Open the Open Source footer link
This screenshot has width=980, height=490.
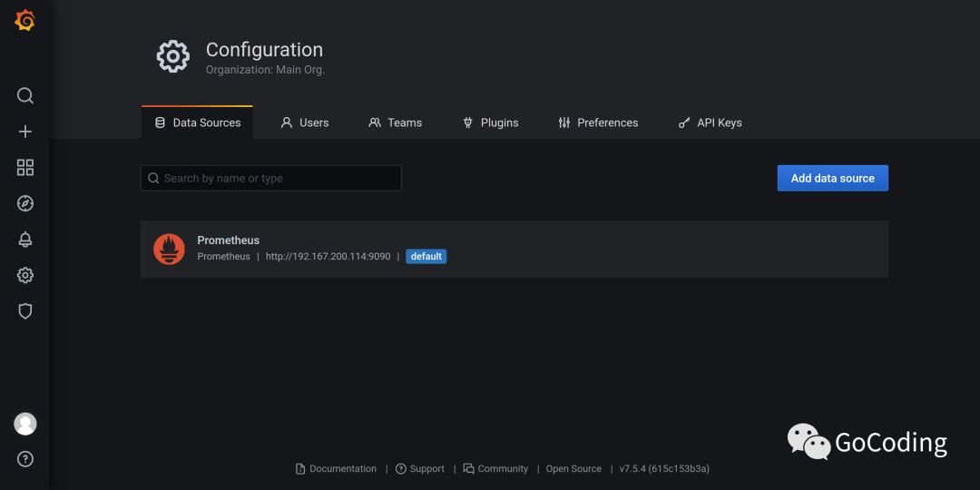(x=573, y=469)
